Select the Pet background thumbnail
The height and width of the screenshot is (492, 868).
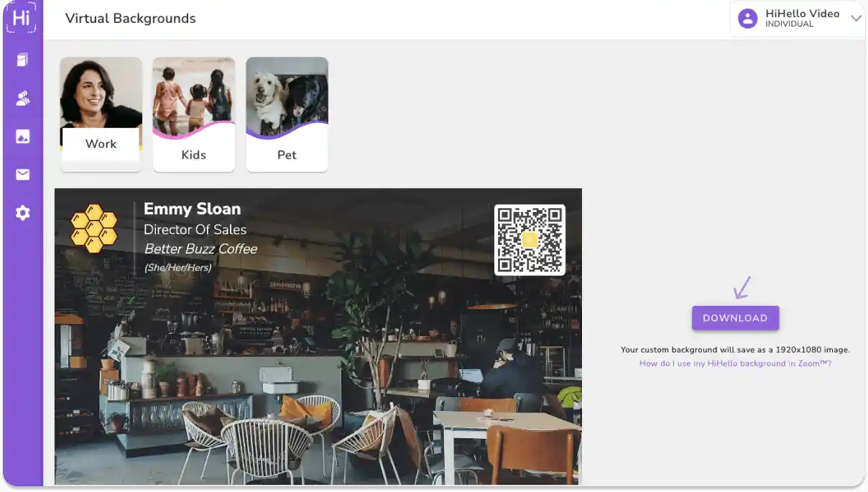click(287, 113)
